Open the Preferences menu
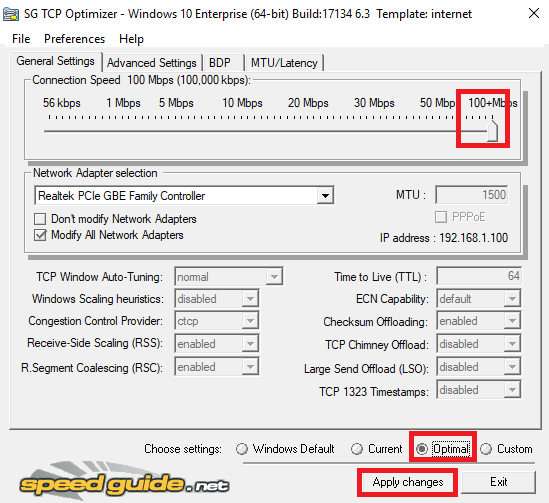This screenshot has width=549, height=503. 74,39
